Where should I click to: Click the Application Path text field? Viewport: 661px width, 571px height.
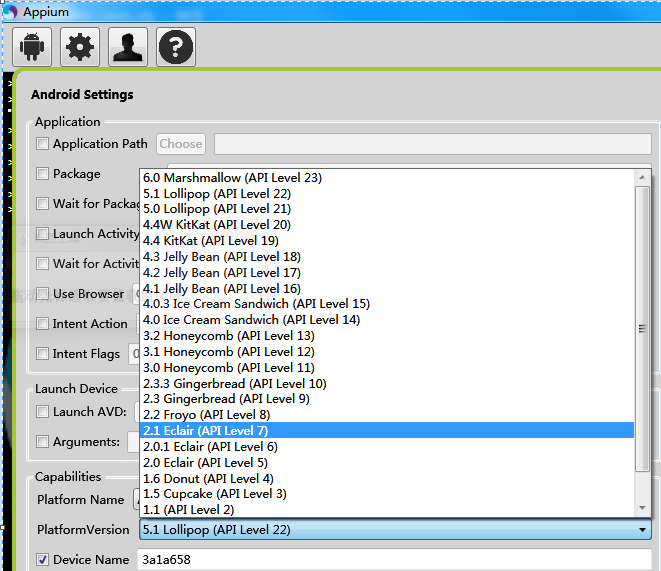433,144
